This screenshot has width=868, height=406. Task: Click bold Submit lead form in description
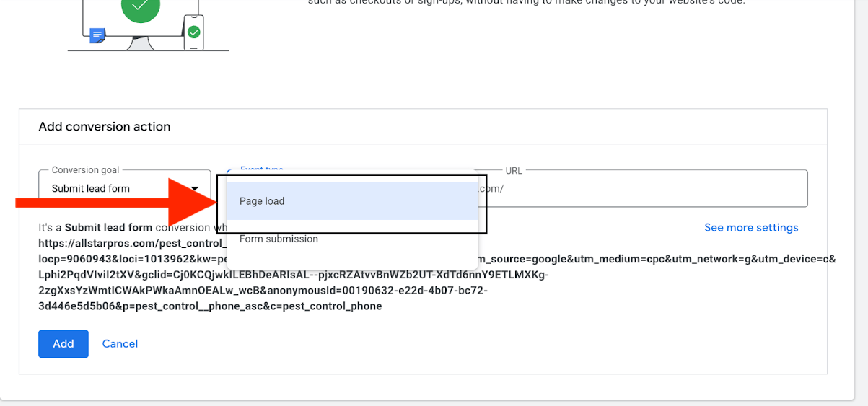click(108, 228)
